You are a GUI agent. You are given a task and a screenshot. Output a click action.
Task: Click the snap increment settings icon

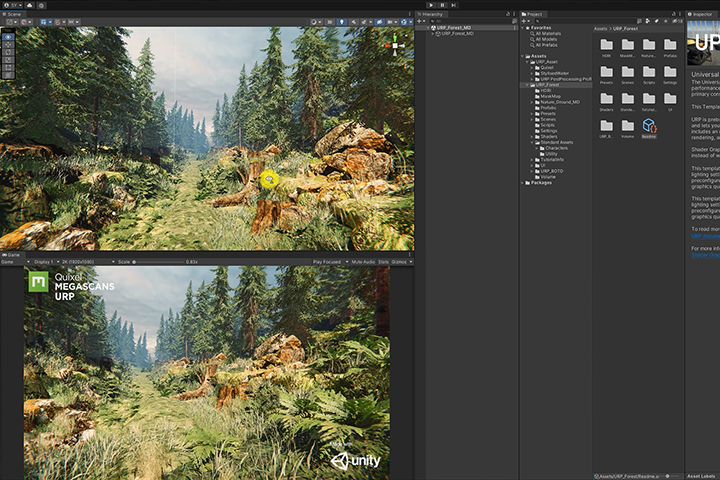(x=73, y=22)
